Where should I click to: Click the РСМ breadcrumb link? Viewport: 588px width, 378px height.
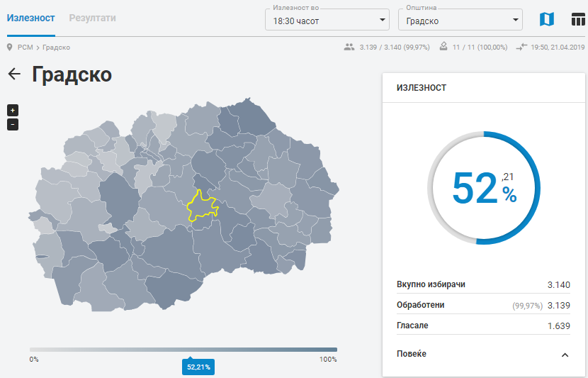[26, 48]
